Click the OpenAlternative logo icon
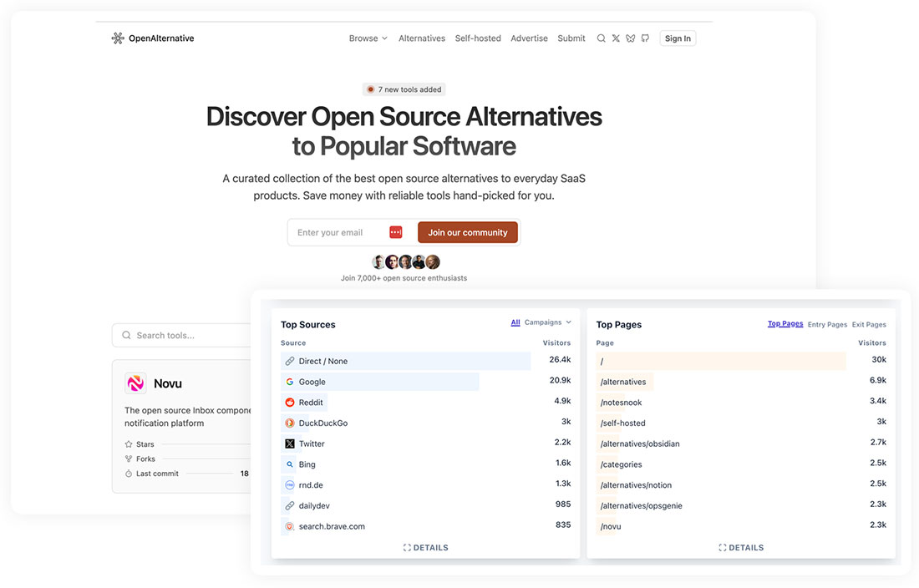The height and width of the screenshot is (588, 919). tap(118, 38)
